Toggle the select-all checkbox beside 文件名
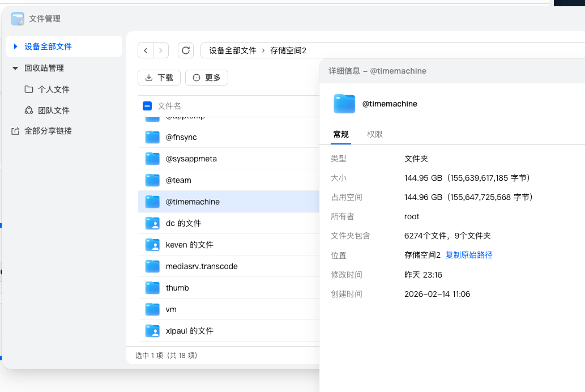Viewport: 585px width, 392px height. [x=147, y=106]
